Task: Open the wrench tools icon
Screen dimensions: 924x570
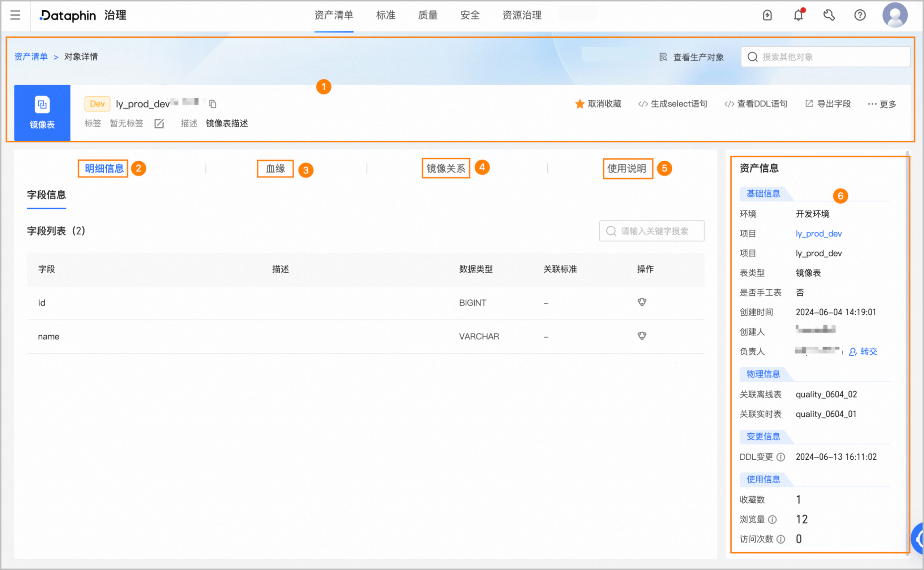Action: point(829,16)
